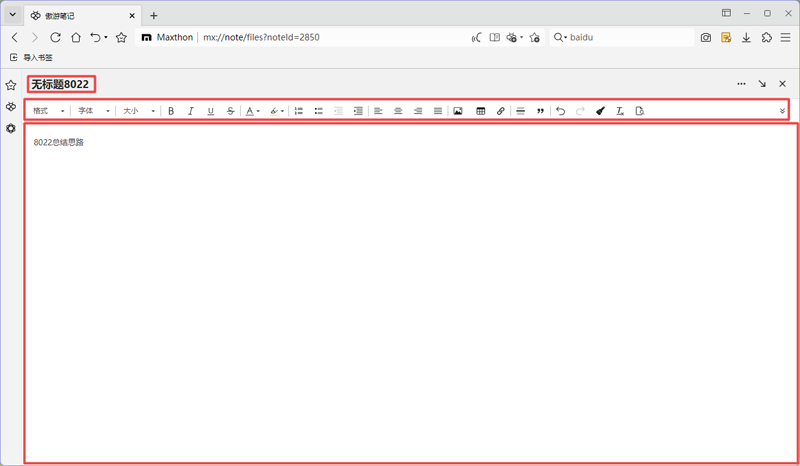Click the document search icon in toolbar
This screenshot has width=800, height=466.
[x=640, y=111]
